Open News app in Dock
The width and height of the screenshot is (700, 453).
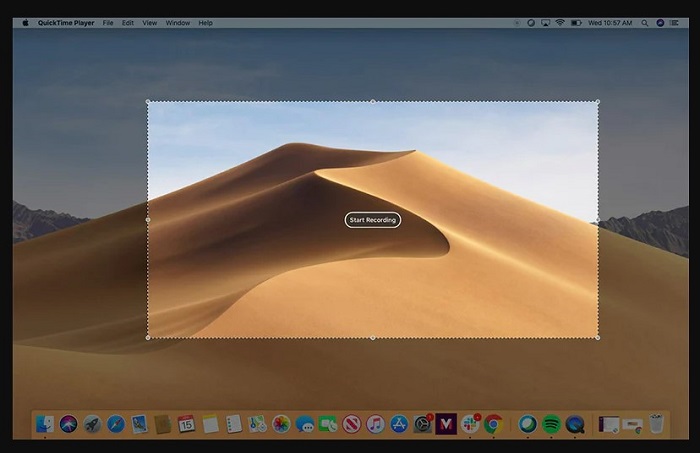(352, 424)
